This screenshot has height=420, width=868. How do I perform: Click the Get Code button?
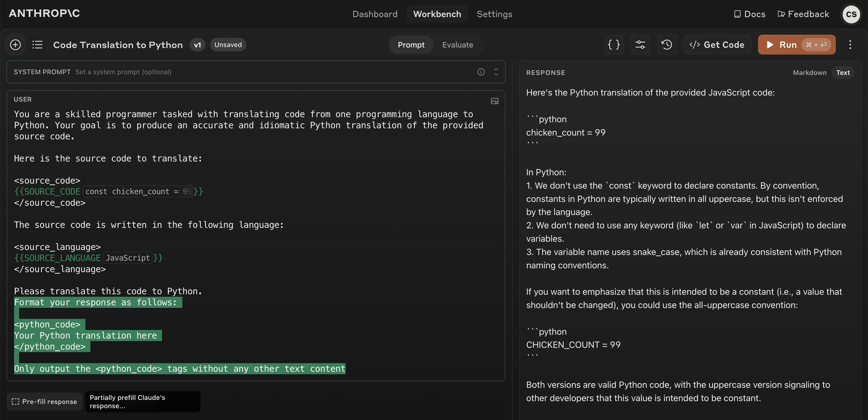coord(717,45)
